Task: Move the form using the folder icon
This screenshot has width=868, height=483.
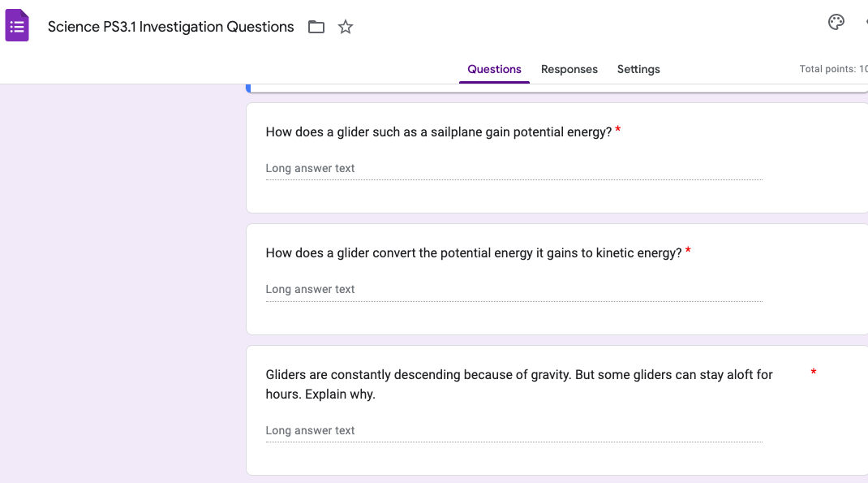Action: (x=316, y=27)
